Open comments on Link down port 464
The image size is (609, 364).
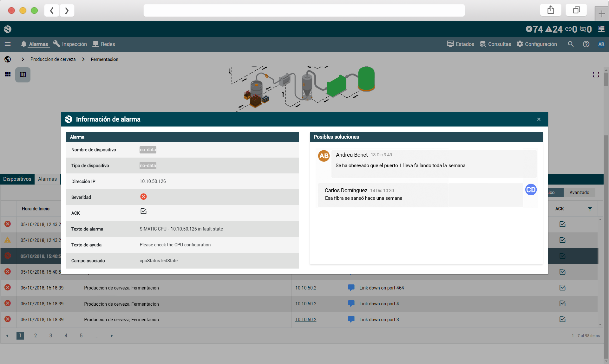tap(351, 288)
